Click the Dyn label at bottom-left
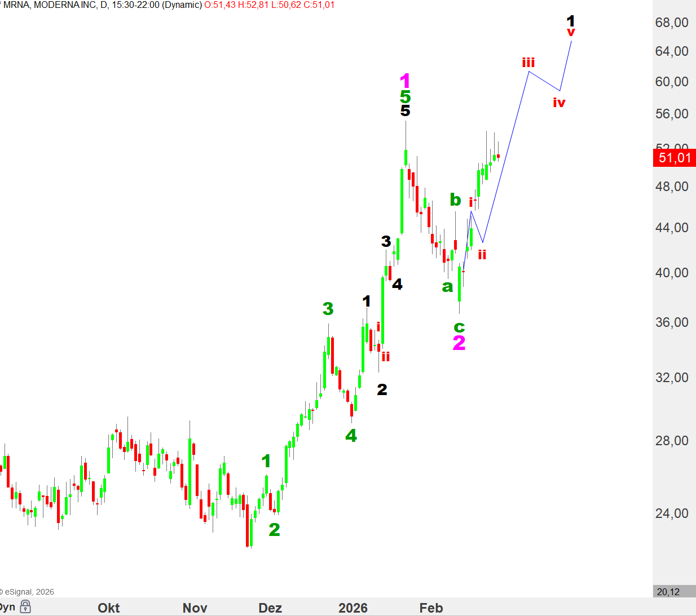The width and height of the screenshot is (696, 616). click(x=7, y=607)
